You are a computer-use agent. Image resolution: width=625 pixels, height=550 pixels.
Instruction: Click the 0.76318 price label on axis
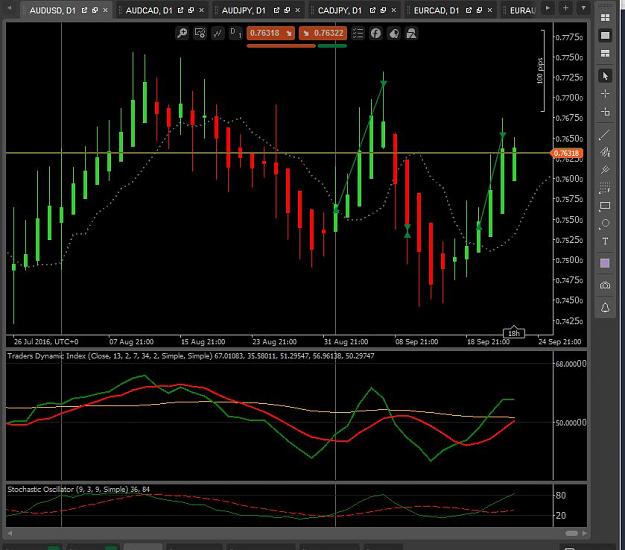(566, 153)
